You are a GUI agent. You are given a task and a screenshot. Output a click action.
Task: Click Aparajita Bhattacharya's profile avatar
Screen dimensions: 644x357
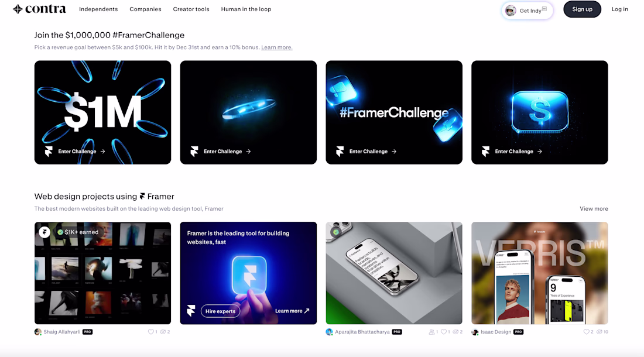(x=329, y=332)
